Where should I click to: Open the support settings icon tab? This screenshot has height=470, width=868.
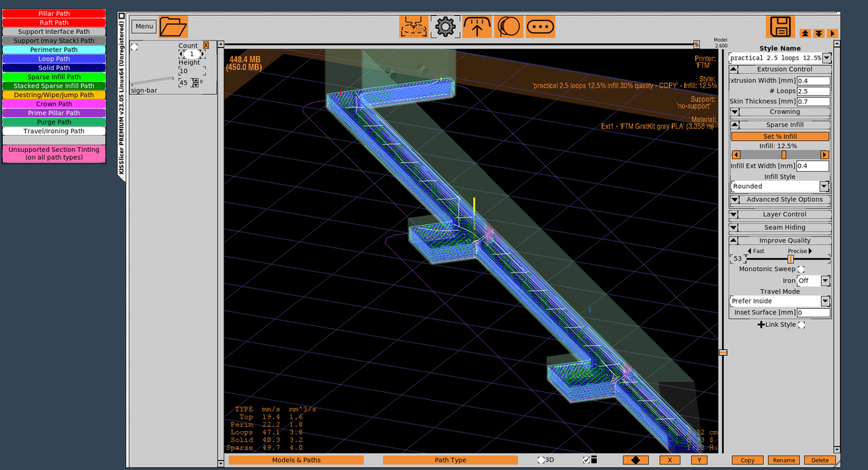477,27
